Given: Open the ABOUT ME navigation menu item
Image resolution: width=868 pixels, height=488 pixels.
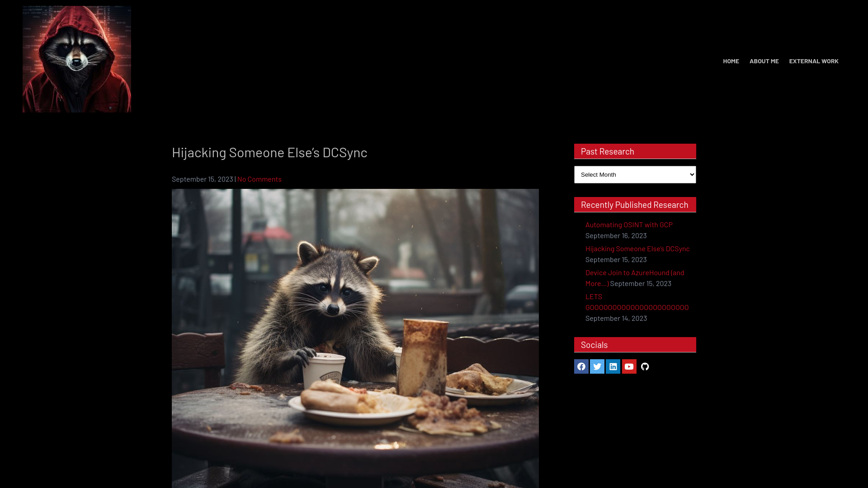Looking at the screenshot, I should [x=764, y=61].
